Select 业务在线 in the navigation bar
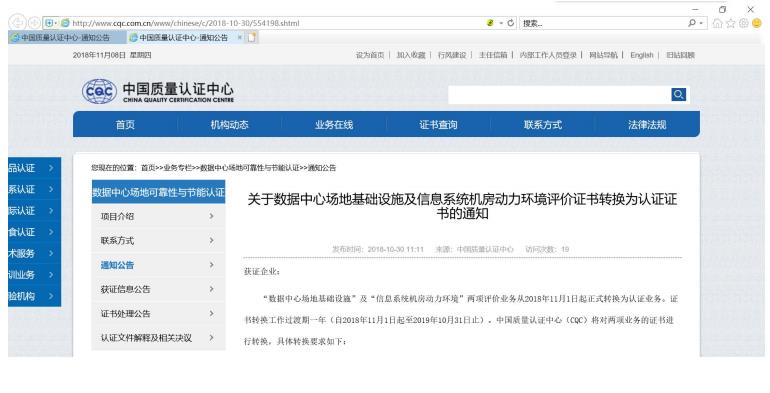 (334, 125)
